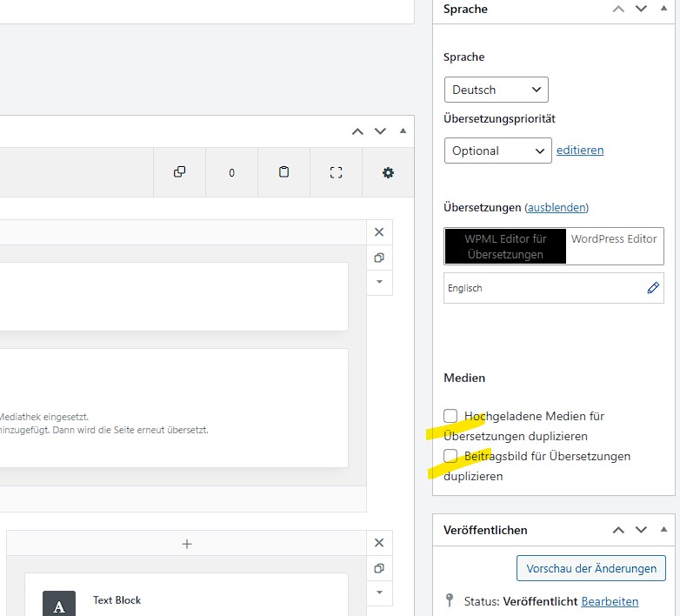Click the Vorschau der Änderungen button
680x616 pixels.
pos(591,568)
